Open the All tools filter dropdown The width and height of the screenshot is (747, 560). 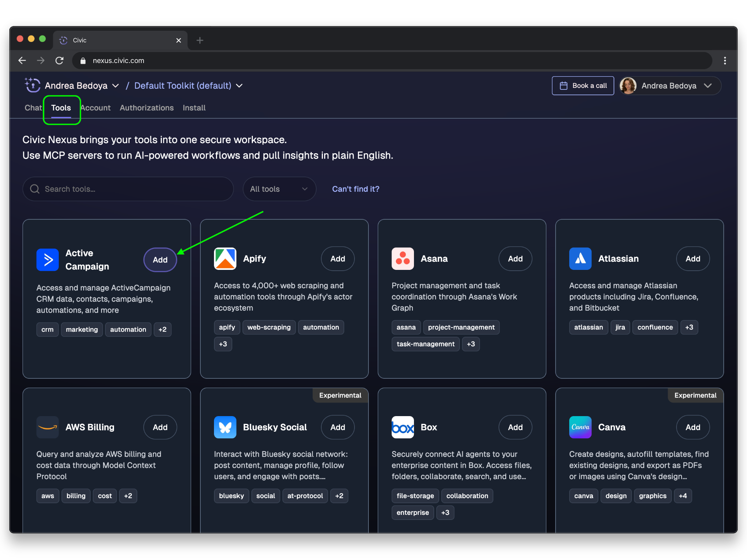coord(279,189)
